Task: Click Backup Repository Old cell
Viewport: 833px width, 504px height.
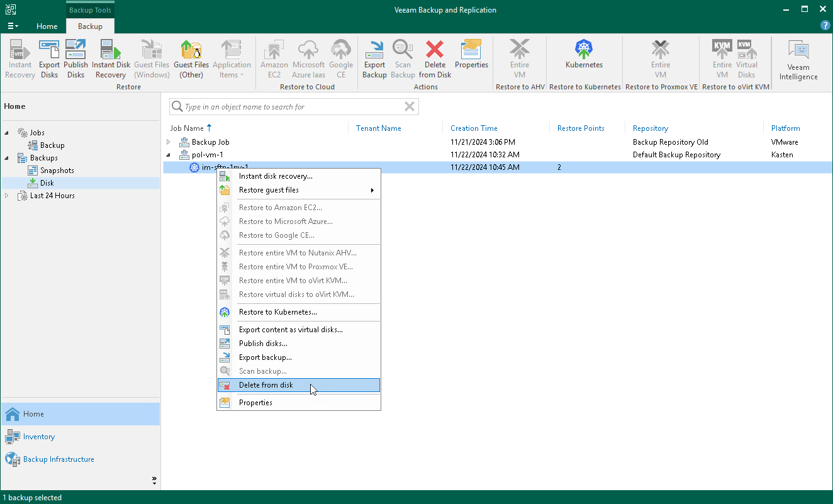Action: [670, 142]
